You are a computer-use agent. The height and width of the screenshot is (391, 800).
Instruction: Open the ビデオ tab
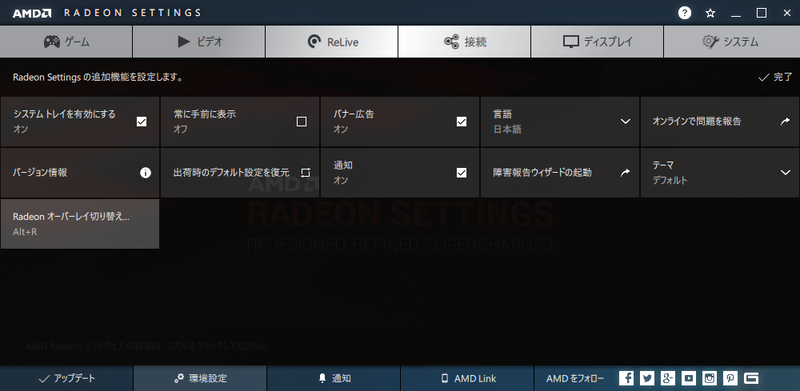pyautogui.click(x=199, y=41)
